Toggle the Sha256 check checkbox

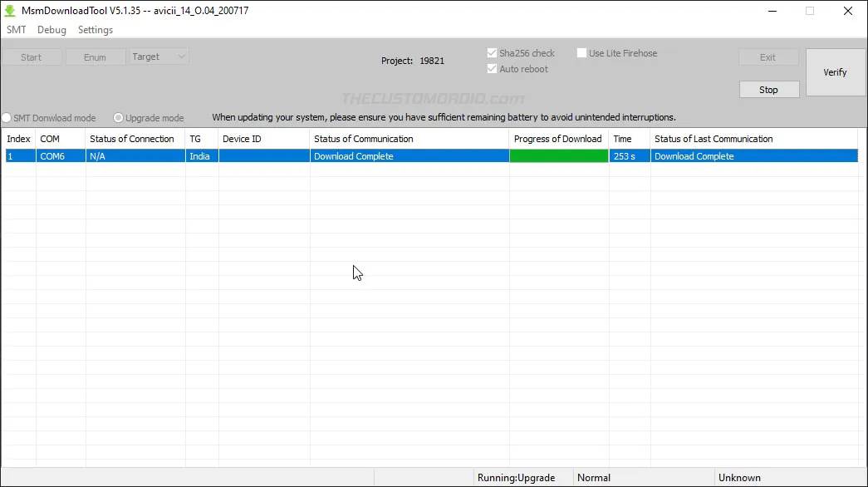(492, 52)
